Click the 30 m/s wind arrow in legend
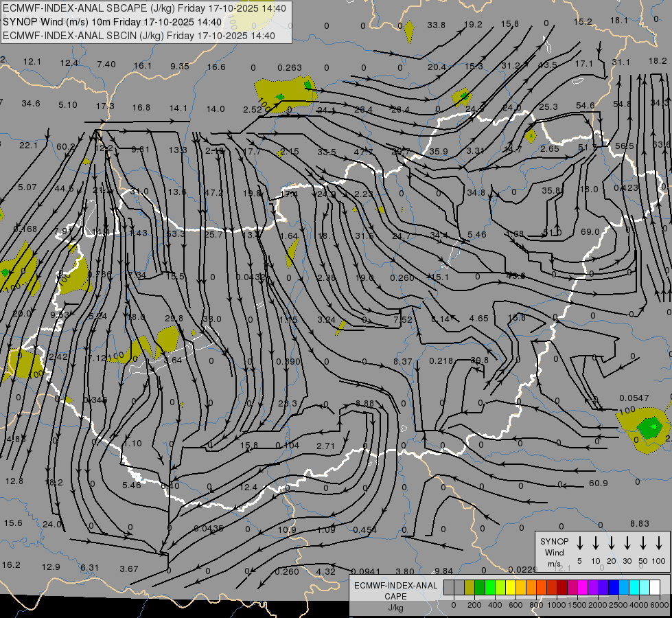This screenshot has height=618, width=672. [627, 543]
